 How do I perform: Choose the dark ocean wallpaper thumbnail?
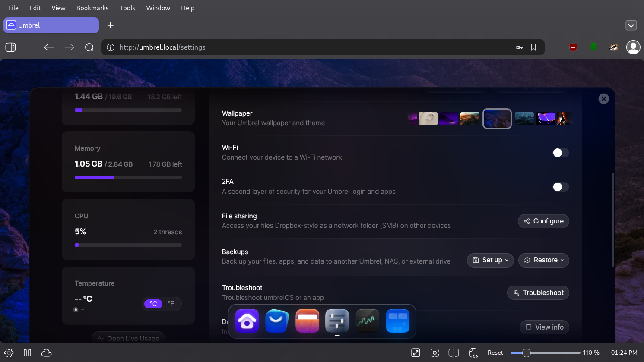tap(524, 119)
